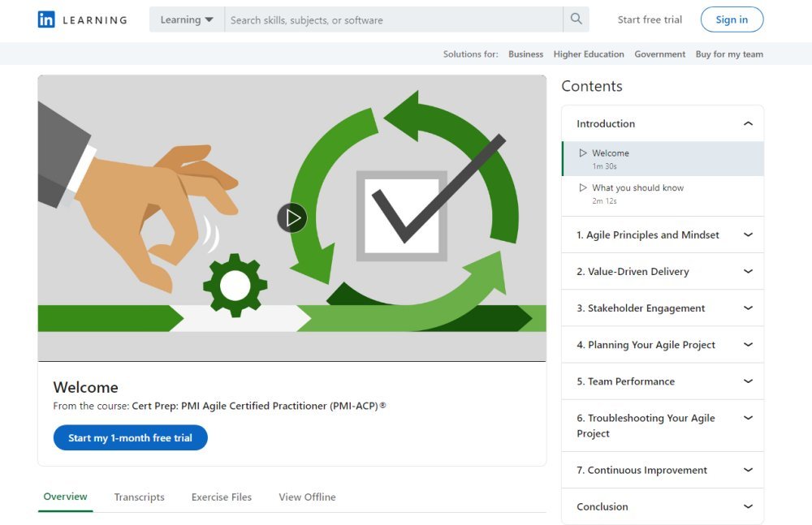Play the Welcome video
The width and height of the screenshot is (812, 525).
click(292, 217)
